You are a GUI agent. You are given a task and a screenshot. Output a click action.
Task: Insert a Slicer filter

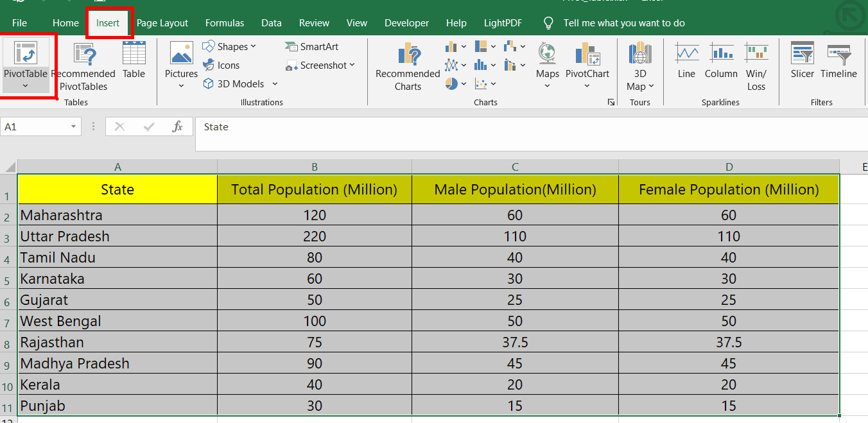[x=802, y=55]
